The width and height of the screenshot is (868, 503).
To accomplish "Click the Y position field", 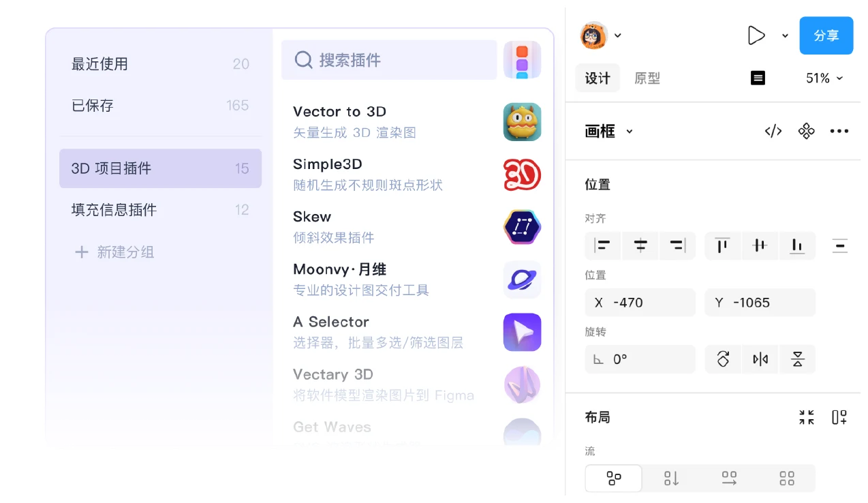I will (x=760, y=303).
